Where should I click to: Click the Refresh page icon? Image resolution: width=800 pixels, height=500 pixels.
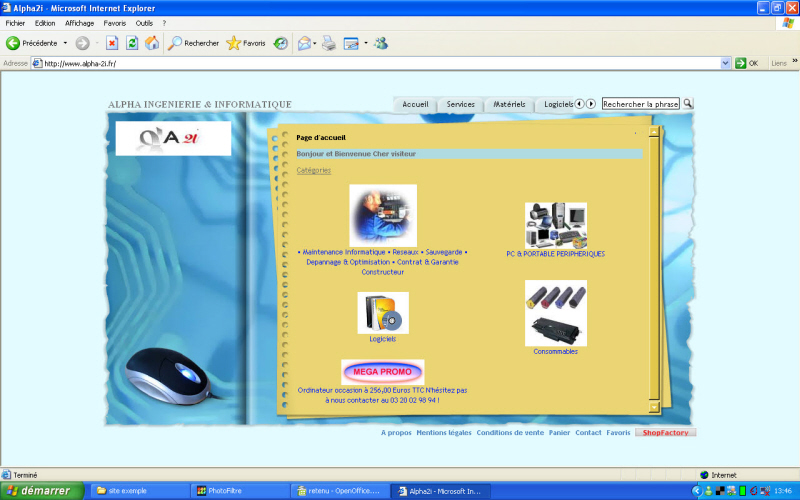pyautogui.click(x=132, y=43)
